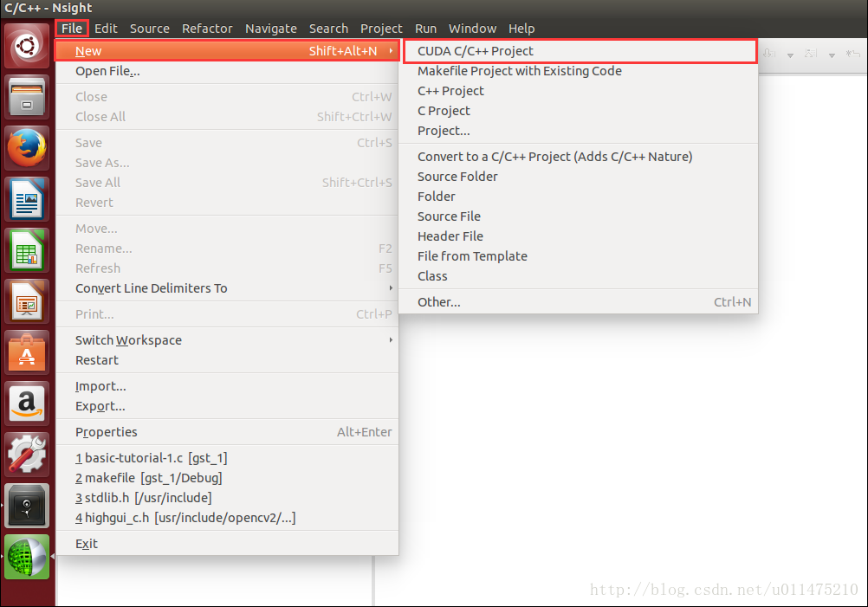Image resolution: width=868 pixels, height=607 pixels.
Task: Select CUDA C/C++ Project
Action: [x=579, y=51]
